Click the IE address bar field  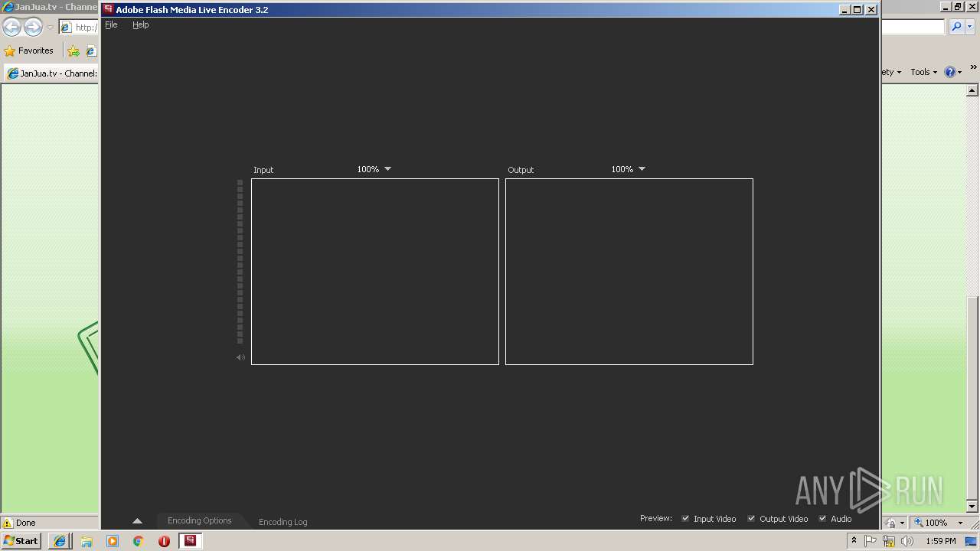[x=80, y=28]
